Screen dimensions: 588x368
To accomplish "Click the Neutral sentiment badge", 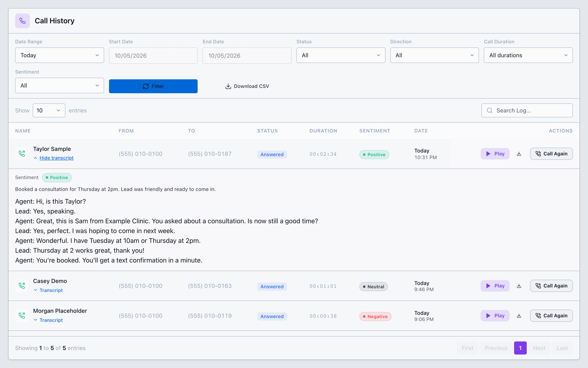I will pyautogui.click(x=373, y=287).
